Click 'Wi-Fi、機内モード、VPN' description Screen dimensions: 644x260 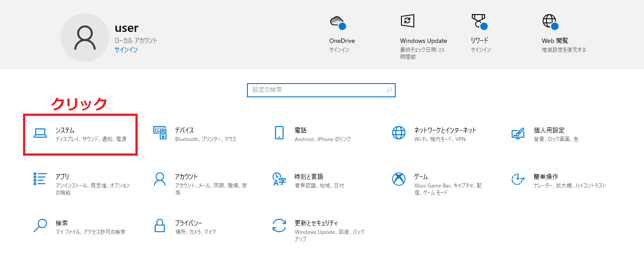click(440, 139)
